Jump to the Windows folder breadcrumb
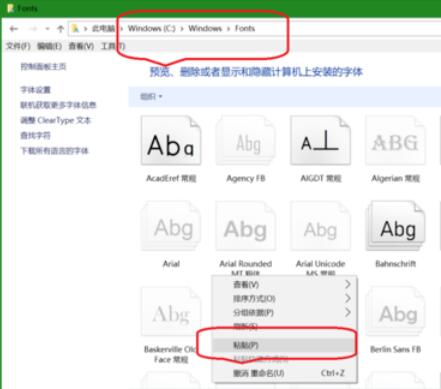Screen dimensions: 441x389 coord(205,28)
